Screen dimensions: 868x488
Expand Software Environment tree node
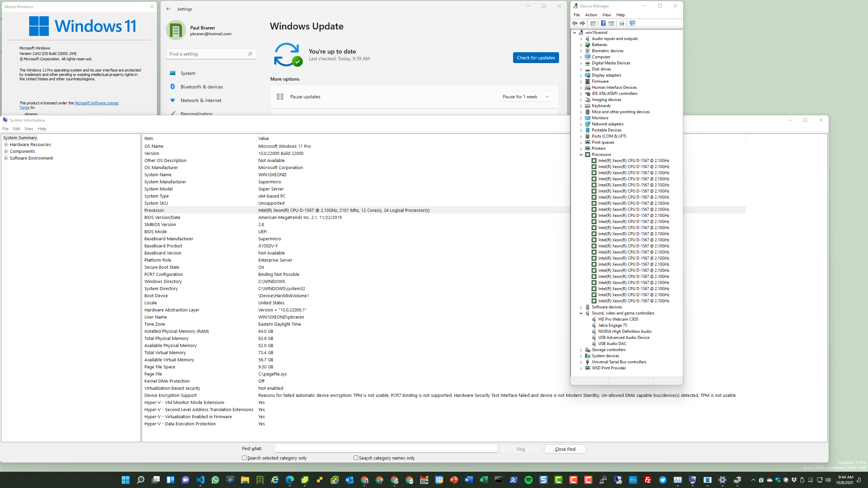coord(6,158)
